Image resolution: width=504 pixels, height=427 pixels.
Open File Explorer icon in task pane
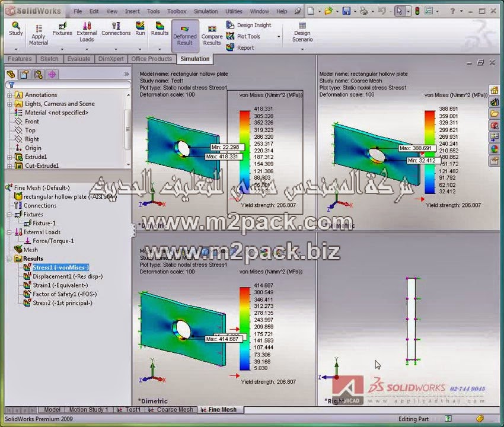[x=494, y=113]
